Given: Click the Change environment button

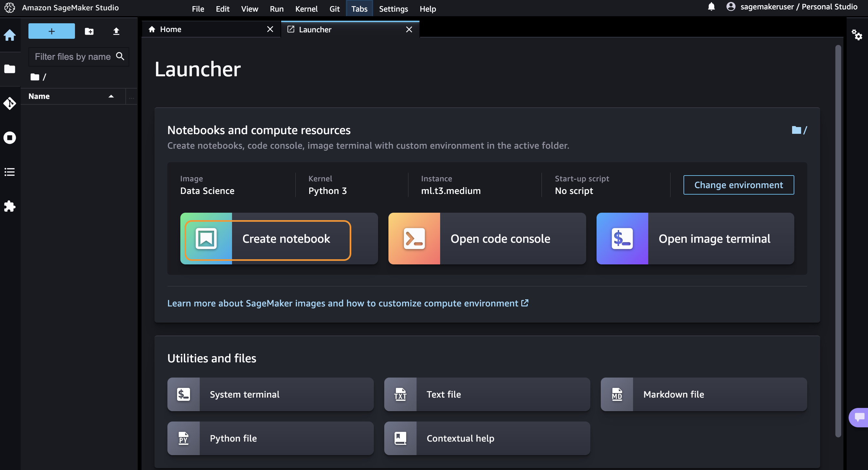Looking at the screenshot, I should (738, 185).
